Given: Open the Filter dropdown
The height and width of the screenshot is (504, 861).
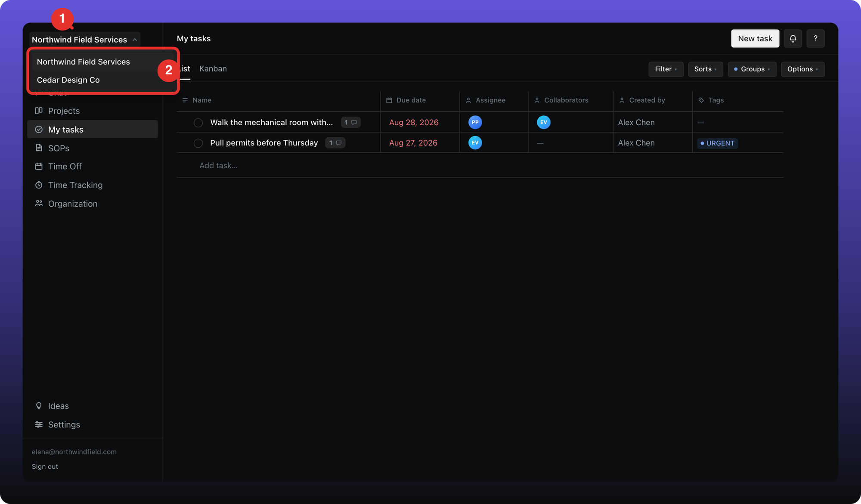Looking at the screenshot, I should pyautogui.click(x=666, y=69).
